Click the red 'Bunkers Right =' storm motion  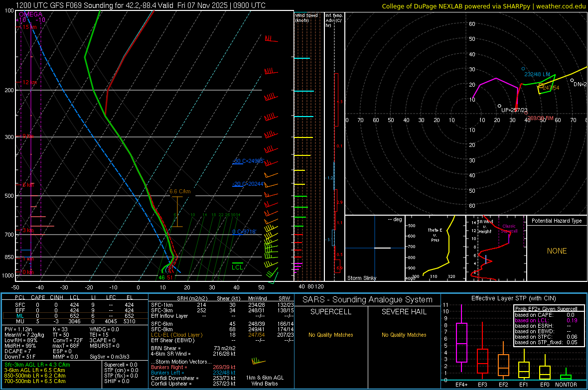tap(193, 367)
